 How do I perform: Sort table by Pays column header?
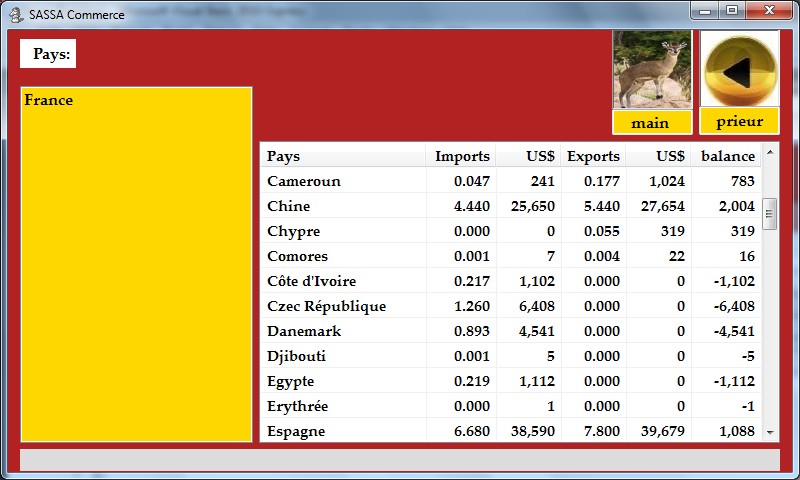pyautogui.click(x=283, y=156)
